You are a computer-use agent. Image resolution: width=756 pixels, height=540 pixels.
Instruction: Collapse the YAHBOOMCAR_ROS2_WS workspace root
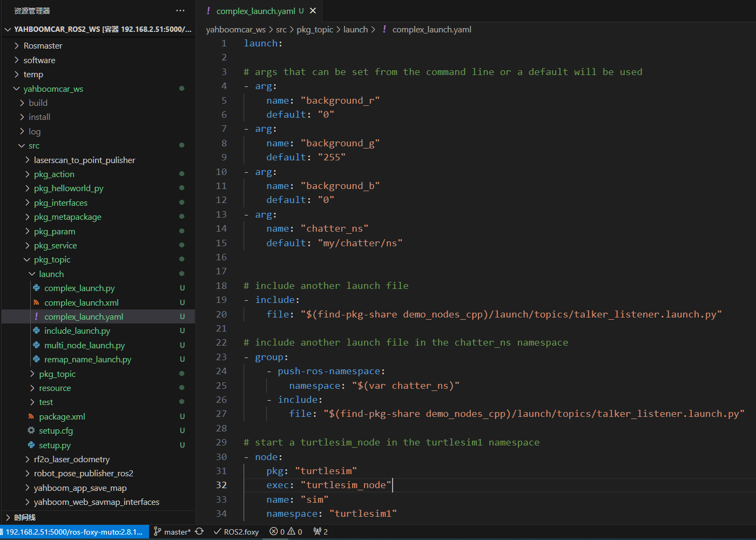(x=8, y=29)
